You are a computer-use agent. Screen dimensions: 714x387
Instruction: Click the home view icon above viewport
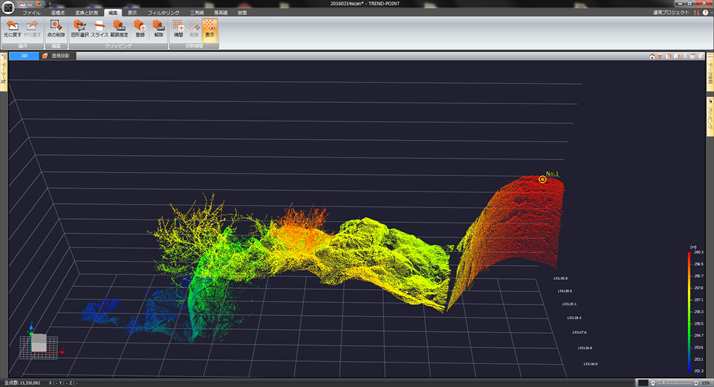pyautogui.click(x=652, y=56)
